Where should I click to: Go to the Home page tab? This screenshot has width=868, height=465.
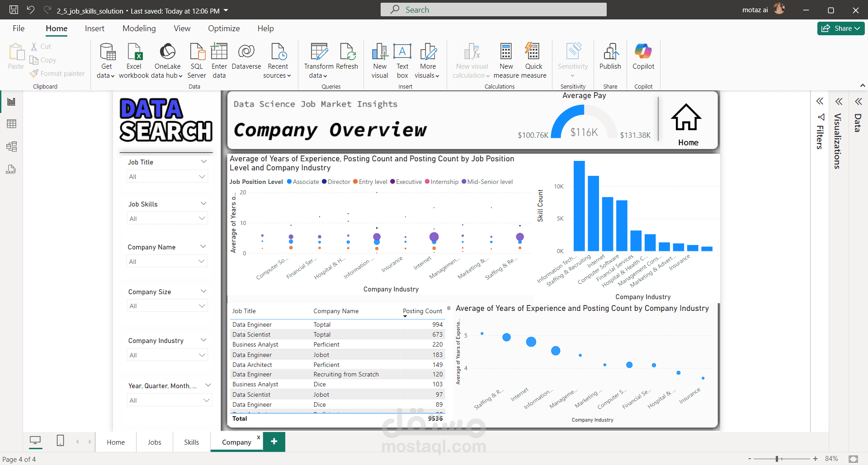(116, 442)
